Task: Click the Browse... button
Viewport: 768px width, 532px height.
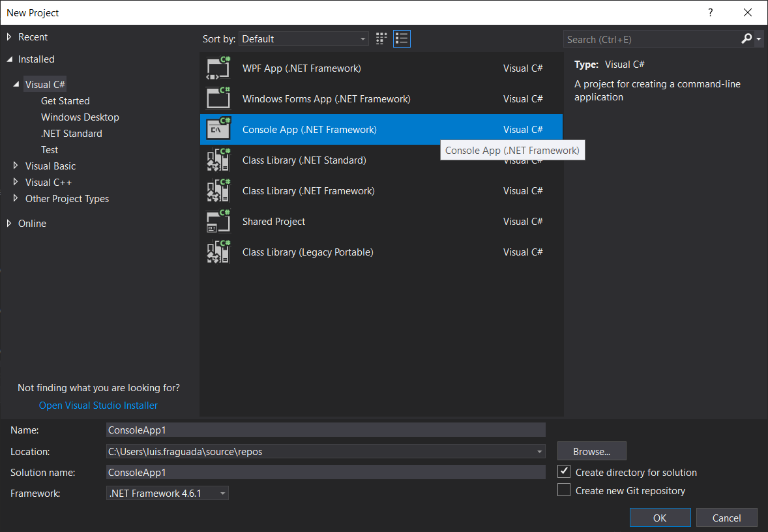Action: pyautogui.click(x=592, y=451)
